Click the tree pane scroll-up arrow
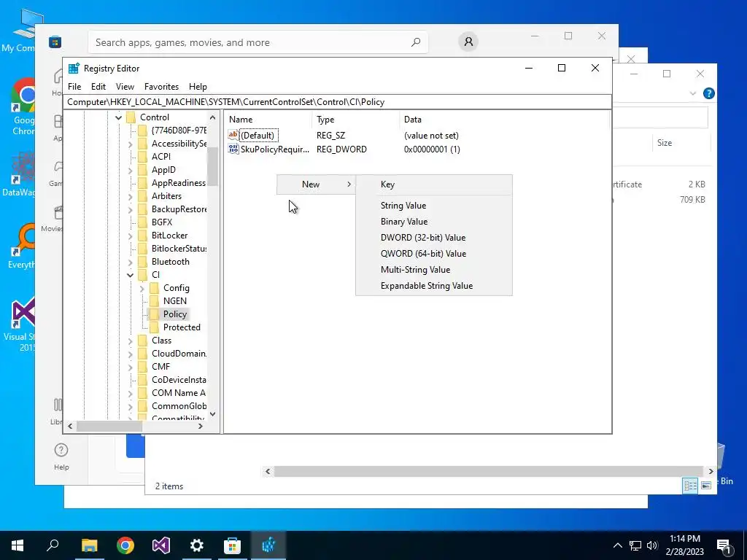747x560 pixels. pyautogui.click(x=212, y=117)
